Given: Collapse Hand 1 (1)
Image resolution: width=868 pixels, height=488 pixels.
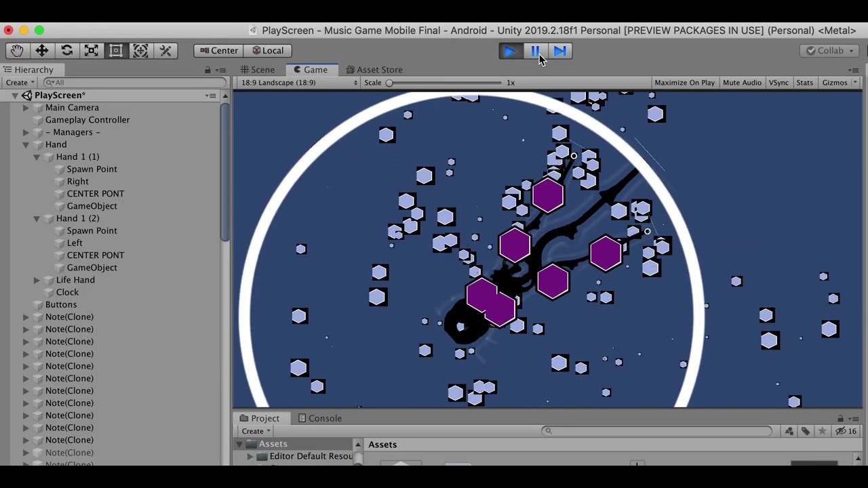Looking at the screenshot, I should pyautogui.click(x=37, y=157).
